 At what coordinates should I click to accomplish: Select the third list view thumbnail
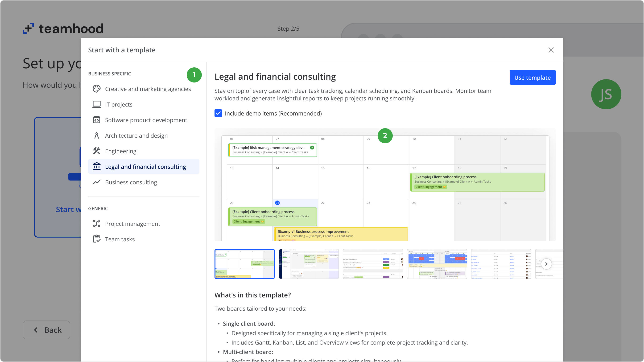click(x=372, y=264)
